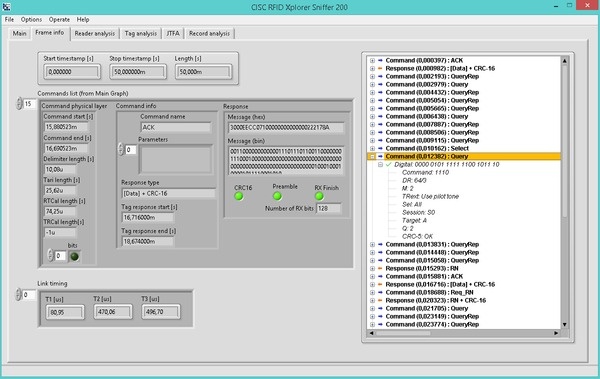
Task: Open the Operate menu
Action: click(x=59, y=20)
